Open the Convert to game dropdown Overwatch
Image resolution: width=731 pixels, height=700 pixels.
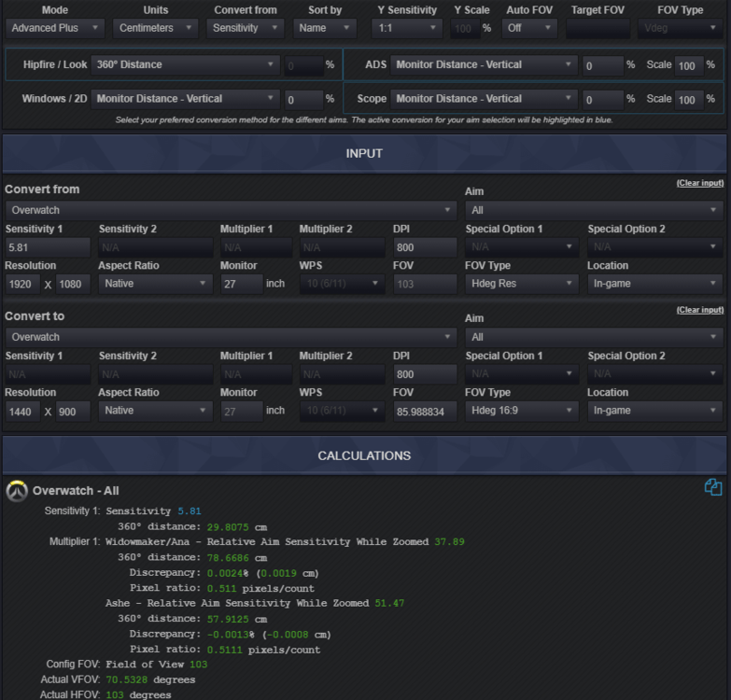(232, 337)
